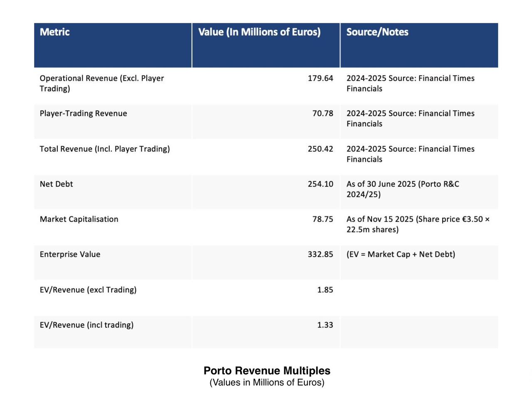Click the Porto Revenue Multiples caption title
The image size is (532, 398).
click(267, 371)
